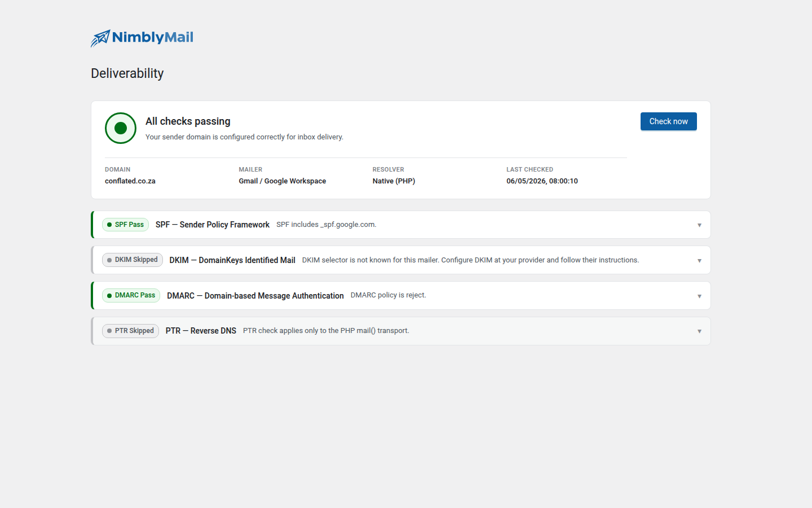The width and height of the screenshot is (812, 508).
Task: Expand the PTR row chevron arrow
Action: (x=699, y=331)
